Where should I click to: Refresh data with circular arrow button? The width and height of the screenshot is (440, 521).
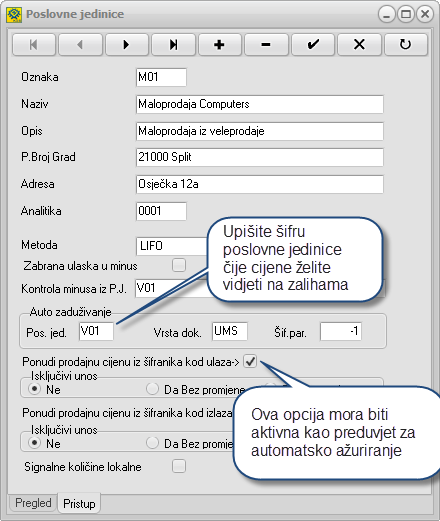406,44
